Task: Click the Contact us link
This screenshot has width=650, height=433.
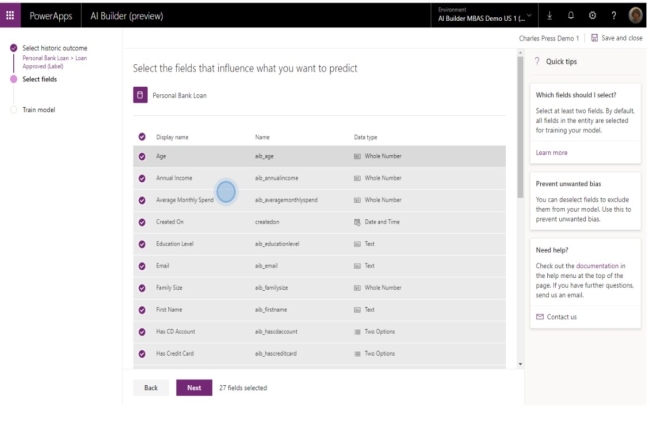Action: coord(562,317)
